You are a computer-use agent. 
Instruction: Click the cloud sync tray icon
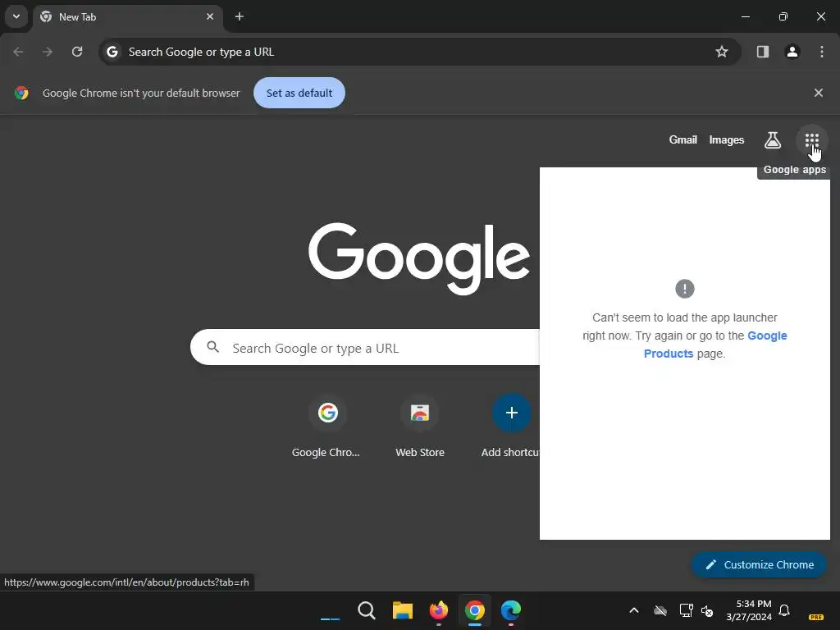click(x=660, y=610)
